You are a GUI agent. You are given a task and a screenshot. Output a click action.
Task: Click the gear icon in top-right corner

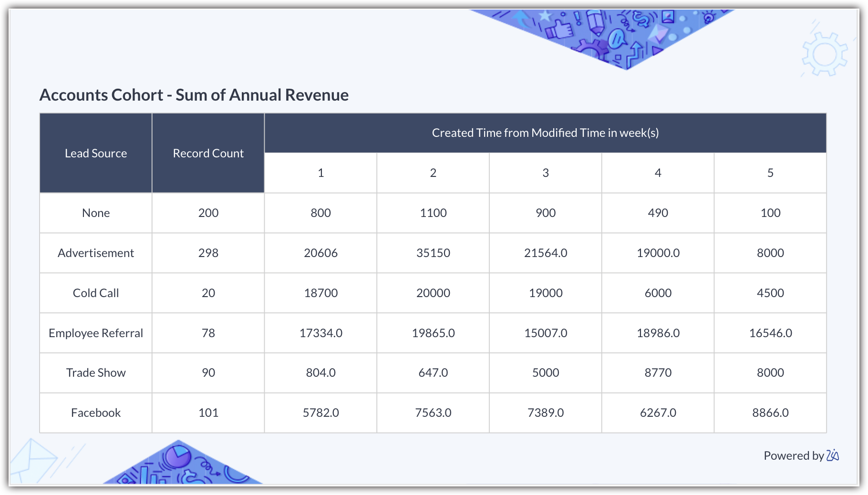[824, 53]
